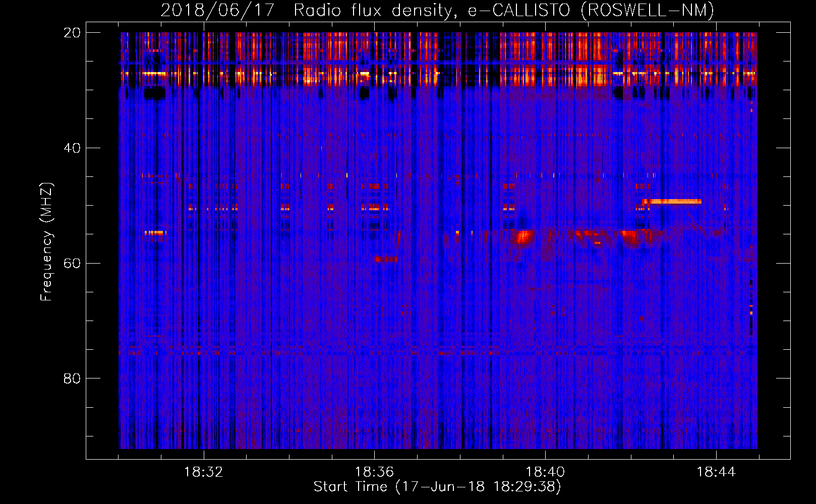Click the time tick label "18:36"
Image resolution: width=816 pixels, height=504 pixels.
(375, 472)
